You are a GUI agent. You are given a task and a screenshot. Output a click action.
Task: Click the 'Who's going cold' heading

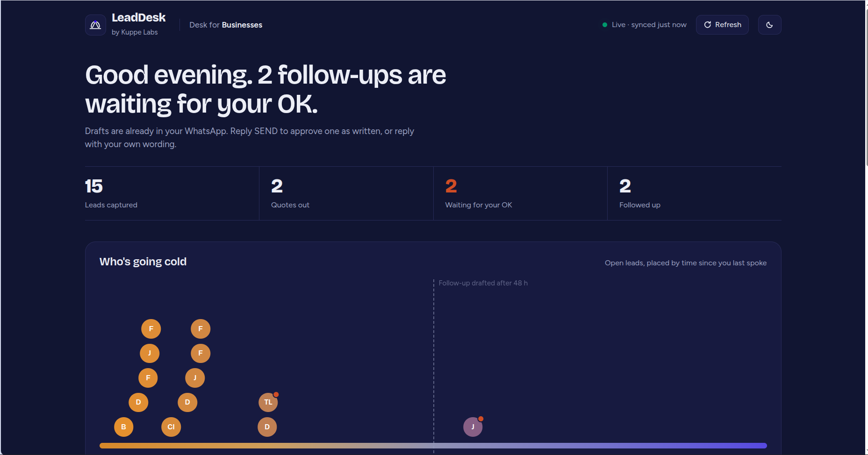[143, 262]
